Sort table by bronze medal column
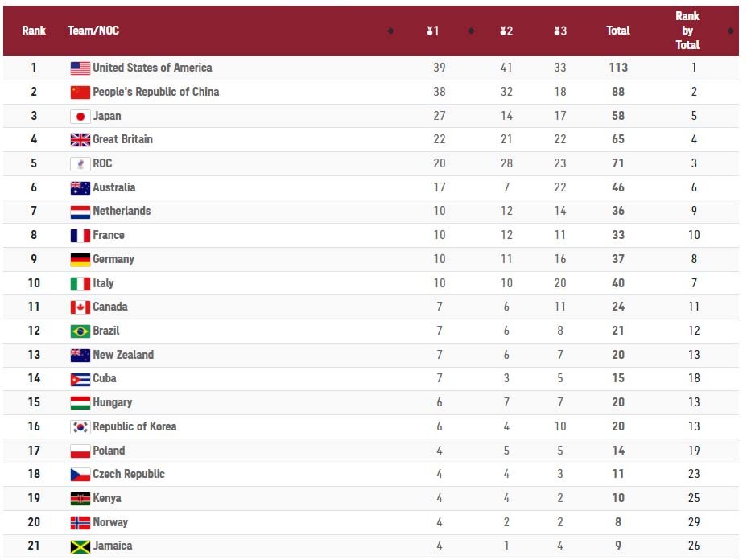This screenshot has width=747, height=560. tap(560, 31)
